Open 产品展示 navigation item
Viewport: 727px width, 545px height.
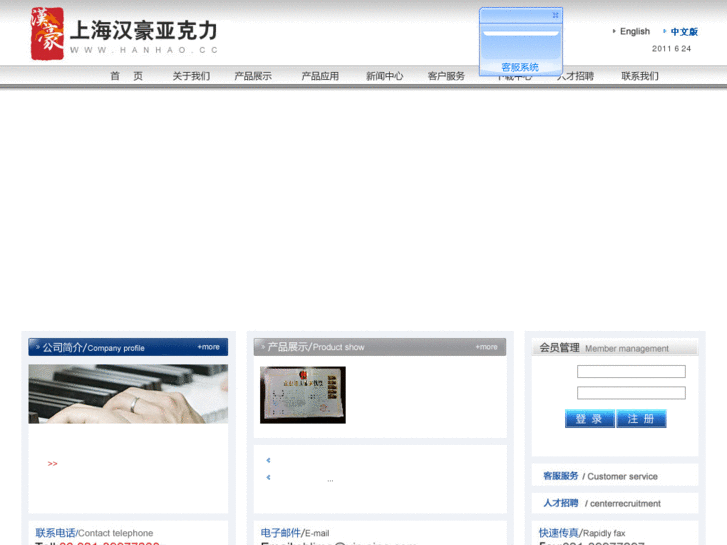pyautogui.click(x=253, y=76)
